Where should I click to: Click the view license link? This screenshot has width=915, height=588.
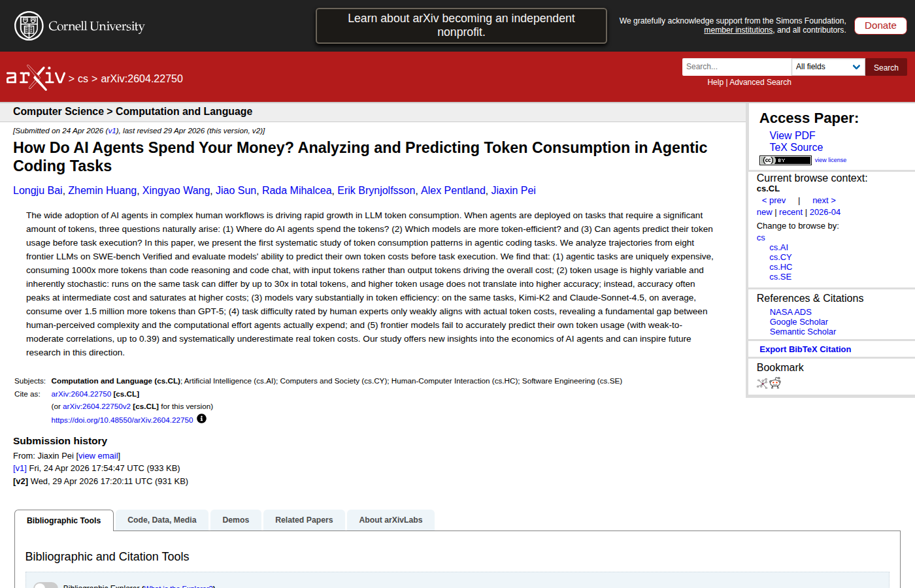(x=831, y=160)
